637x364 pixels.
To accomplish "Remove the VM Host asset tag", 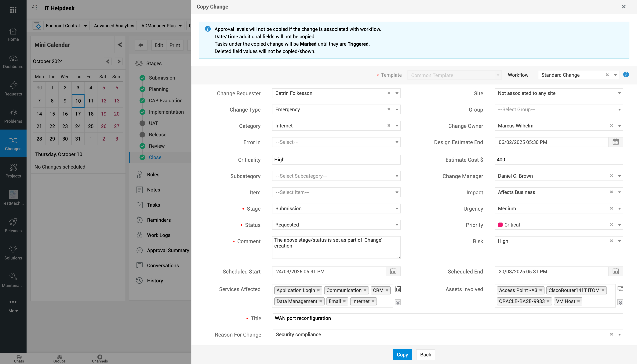I will coord(578,301).
